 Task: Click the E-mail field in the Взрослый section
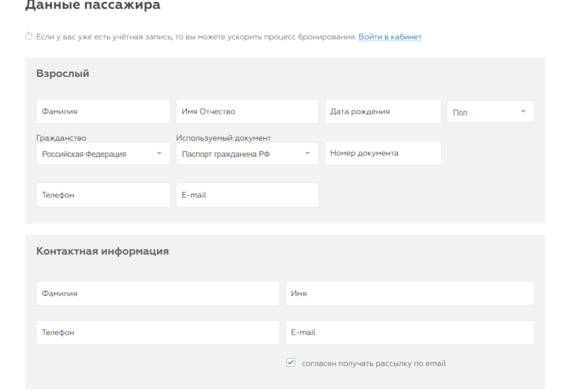click(x=247, y=195)
